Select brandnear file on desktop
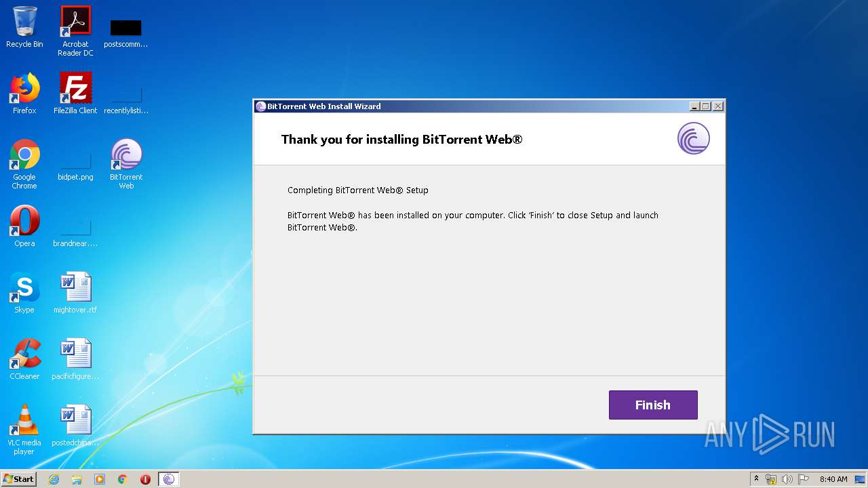 75,233
